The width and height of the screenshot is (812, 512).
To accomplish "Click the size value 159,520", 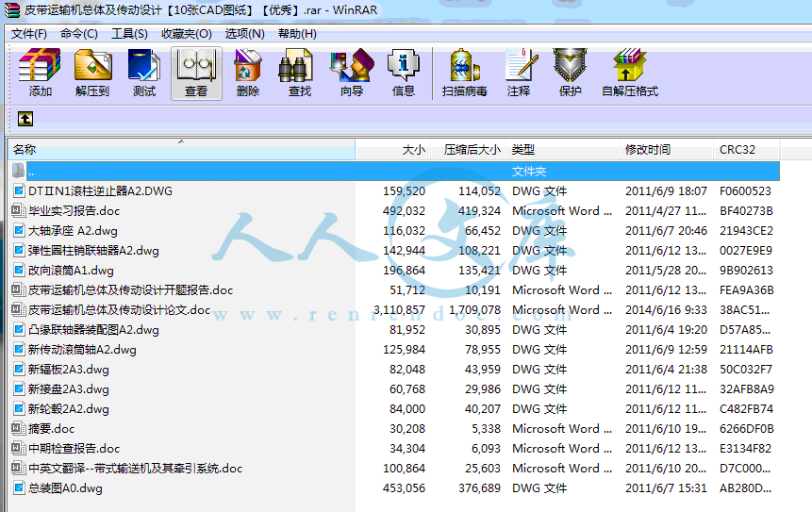I will (404, 191).
